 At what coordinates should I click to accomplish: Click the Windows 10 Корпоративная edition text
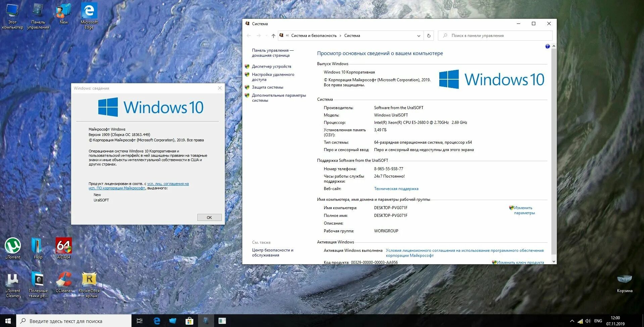tap(349, 72)
